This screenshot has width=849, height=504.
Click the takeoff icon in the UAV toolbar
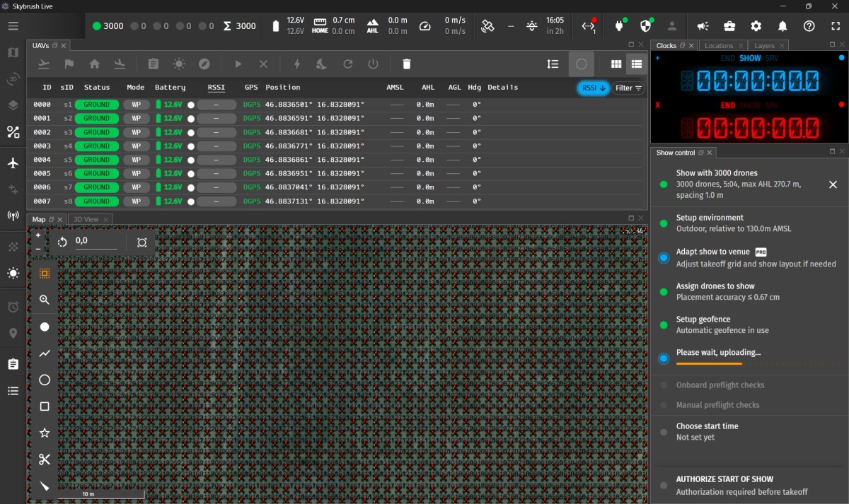pos(43,64)
